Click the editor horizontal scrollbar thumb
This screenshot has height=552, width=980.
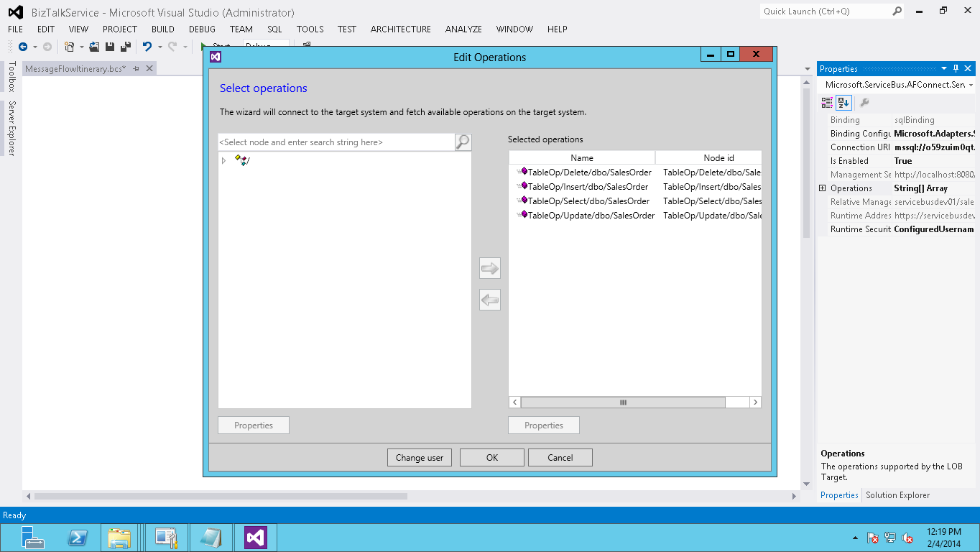(221, 496)
